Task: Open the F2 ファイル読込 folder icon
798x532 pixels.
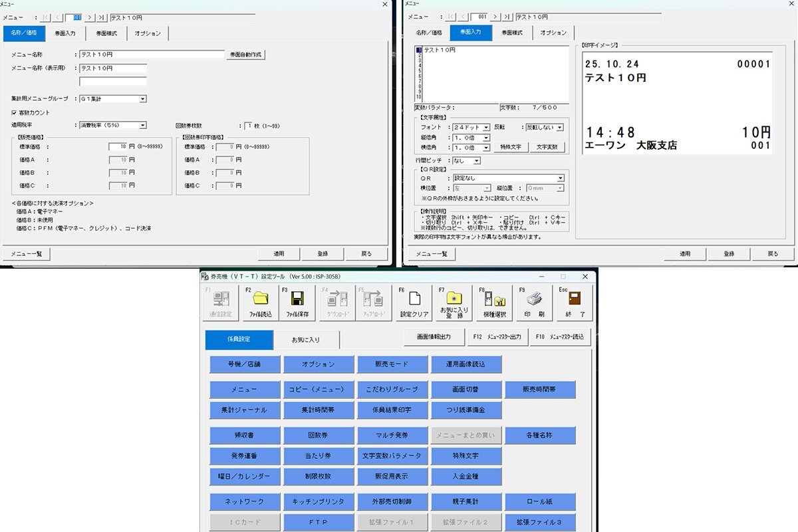Action: [x=261, y=298]
